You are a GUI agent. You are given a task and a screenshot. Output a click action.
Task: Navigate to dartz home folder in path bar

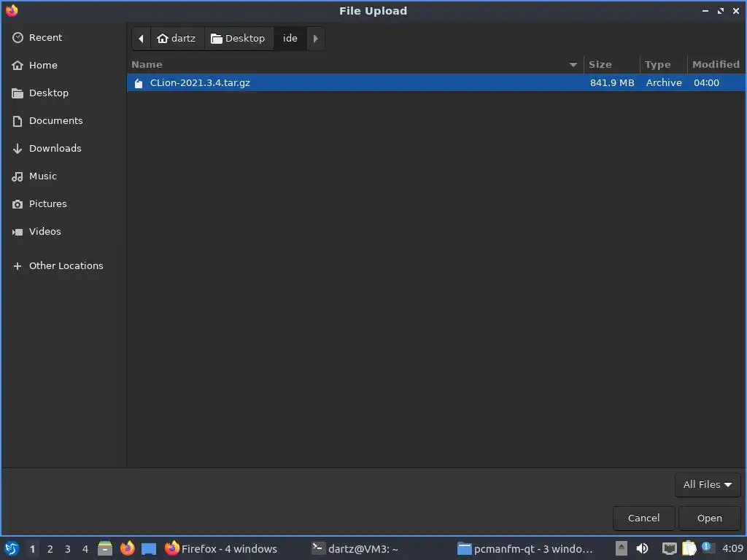tap(177, 39)
